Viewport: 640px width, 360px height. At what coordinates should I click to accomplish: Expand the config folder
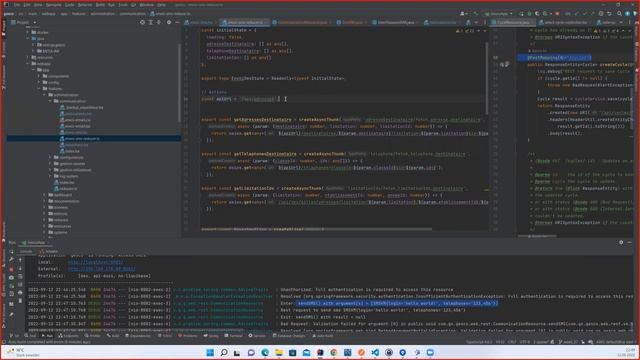[x=40, y=82]
